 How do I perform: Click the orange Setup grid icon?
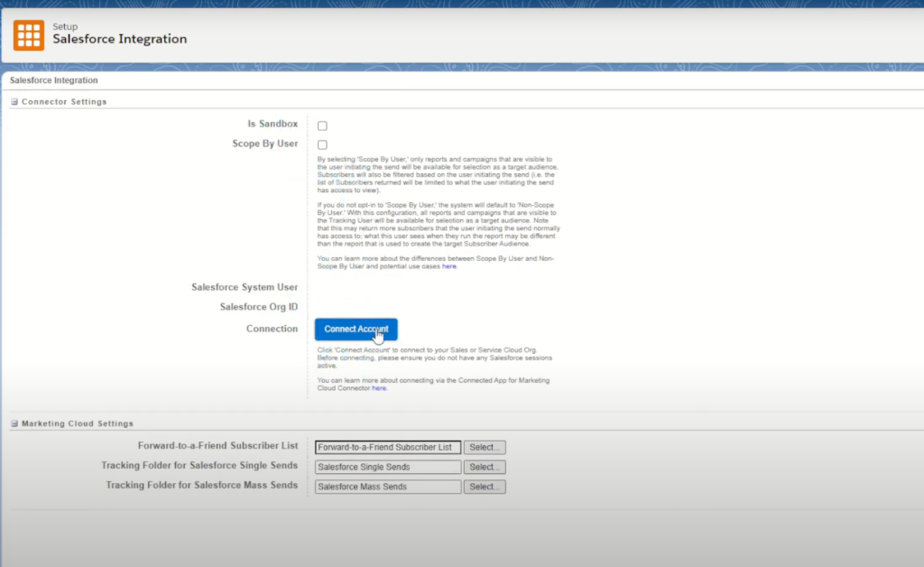tap(29, 34)
